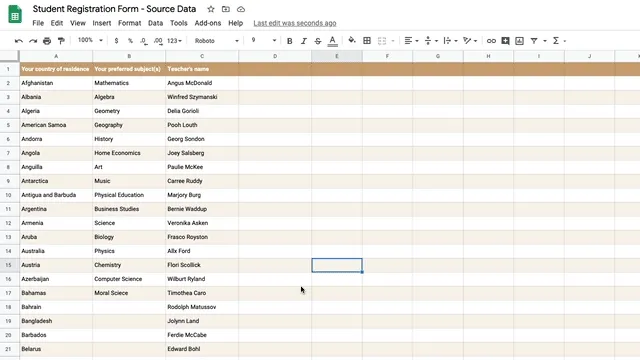Image resolution: width=640 pixels, height=360 pixels.
Task: Select cell 'Teacher's name'
Action: pos(202,69)
